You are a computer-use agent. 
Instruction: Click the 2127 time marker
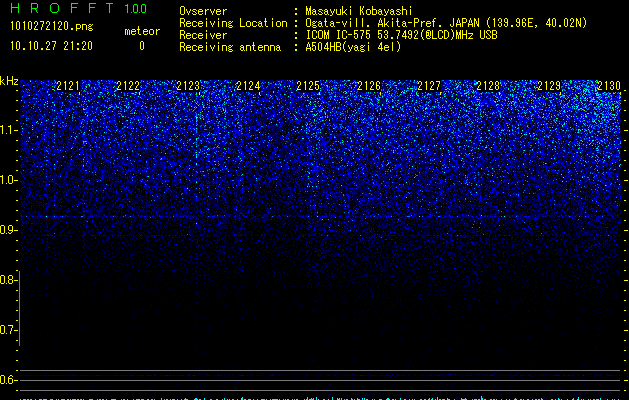point(429,86)
